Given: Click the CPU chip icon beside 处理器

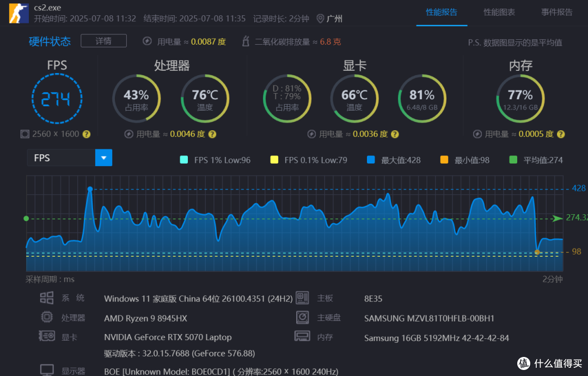Looking at the screenshot, I should 47,317.
